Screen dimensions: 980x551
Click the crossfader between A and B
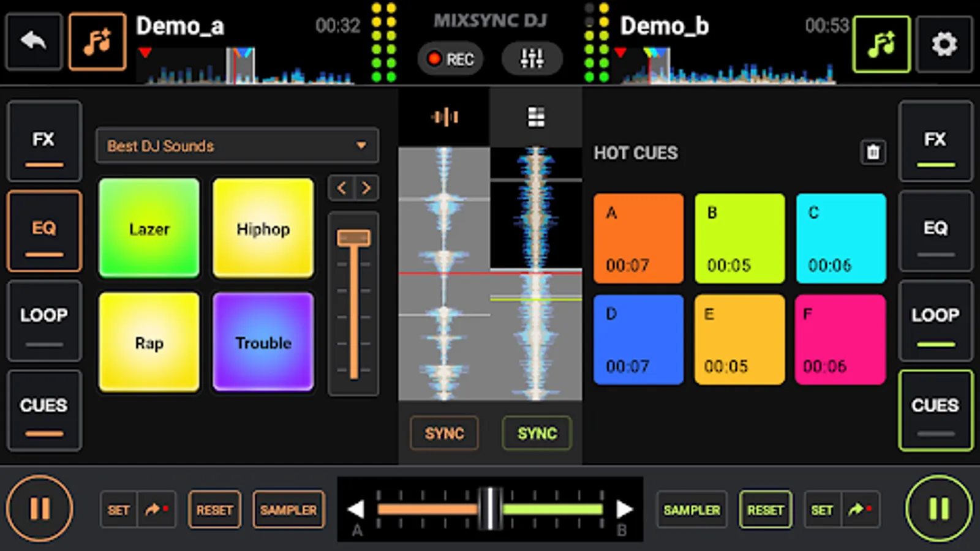(x=490, y=509)
